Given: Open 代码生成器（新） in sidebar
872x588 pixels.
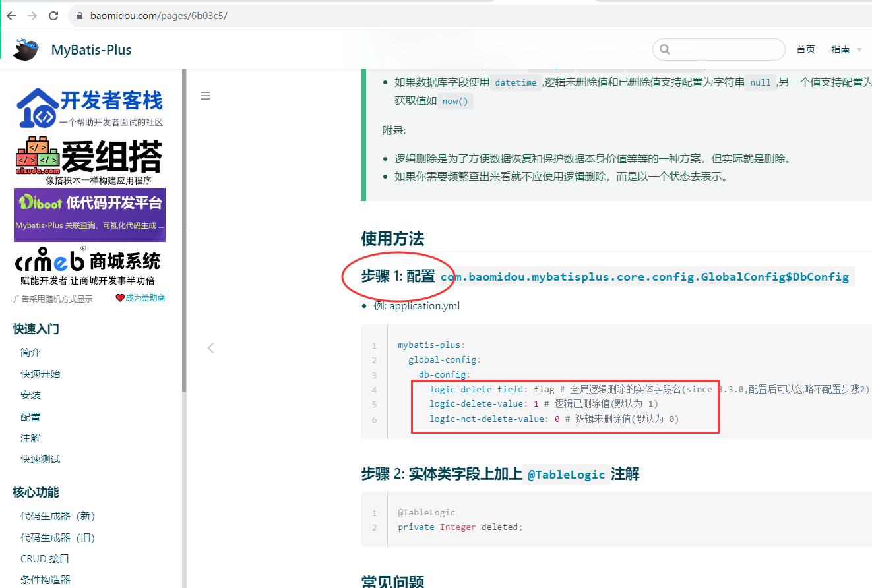Looking at the screenshot, I should [x=58, y=516].
